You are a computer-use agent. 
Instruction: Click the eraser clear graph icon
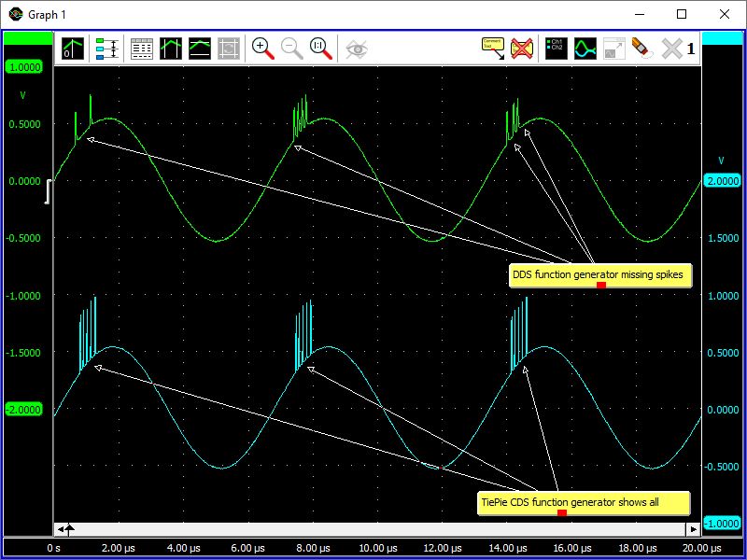pyautogui.click(x=642, y=49)
